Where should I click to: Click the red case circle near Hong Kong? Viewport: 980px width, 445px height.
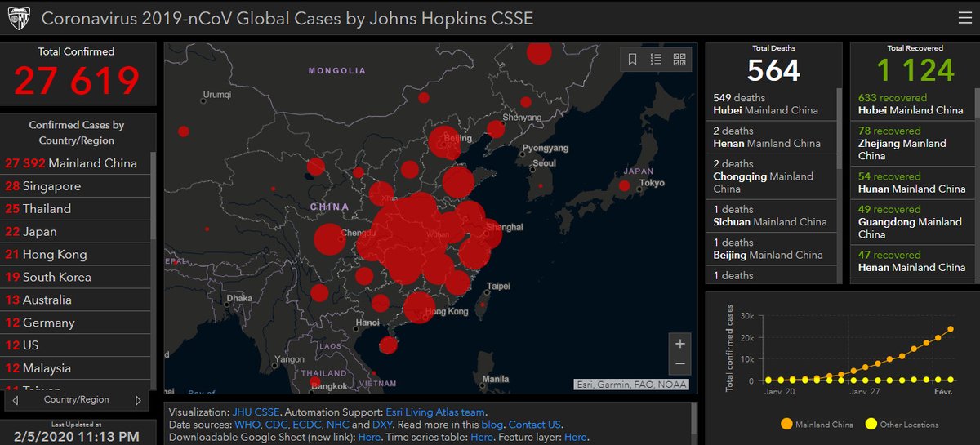419,308
